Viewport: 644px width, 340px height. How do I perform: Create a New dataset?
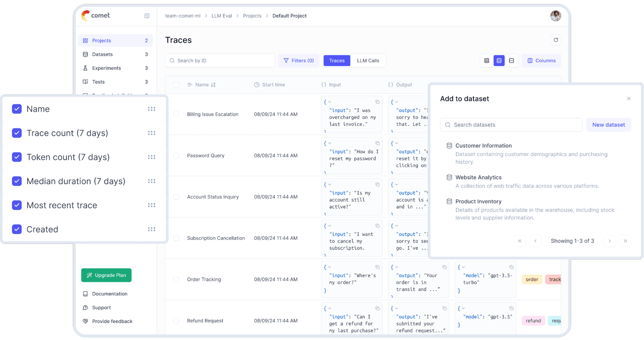point(608,125)
